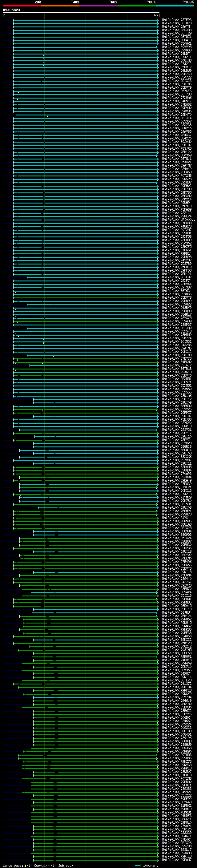
Task: Select hit label UniRef100_P43286
Action: point(177,345)
